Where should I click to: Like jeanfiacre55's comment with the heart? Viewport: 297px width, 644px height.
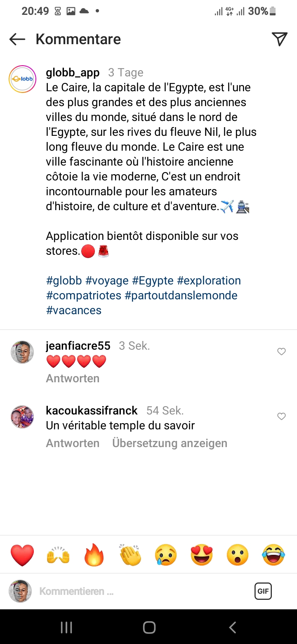tap(281, 352)
